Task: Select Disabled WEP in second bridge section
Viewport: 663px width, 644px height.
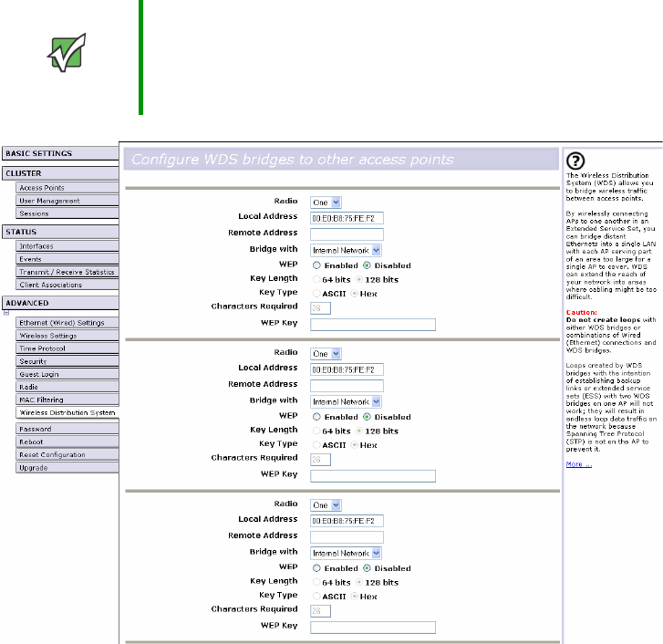Action: [367, 417]
